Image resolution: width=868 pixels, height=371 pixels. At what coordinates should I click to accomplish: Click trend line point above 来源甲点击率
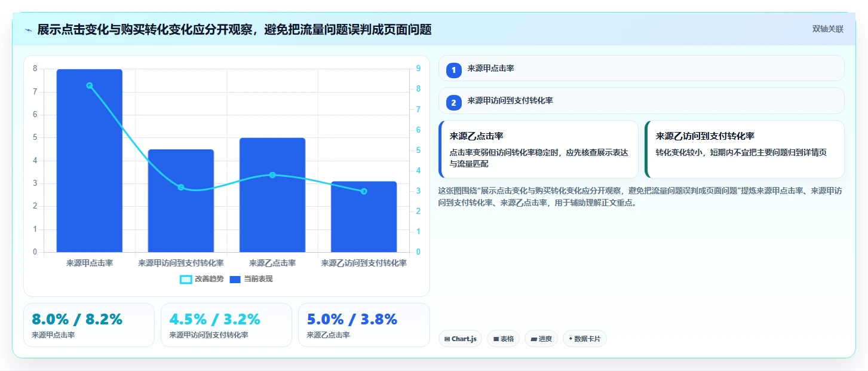tap(90, 85)
